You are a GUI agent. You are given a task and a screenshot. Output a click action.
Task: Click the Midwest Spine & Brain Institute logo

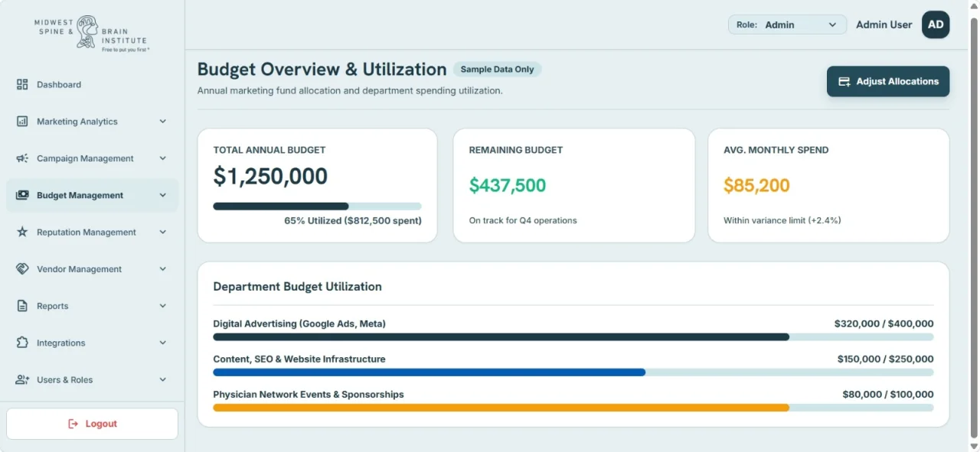90,34
